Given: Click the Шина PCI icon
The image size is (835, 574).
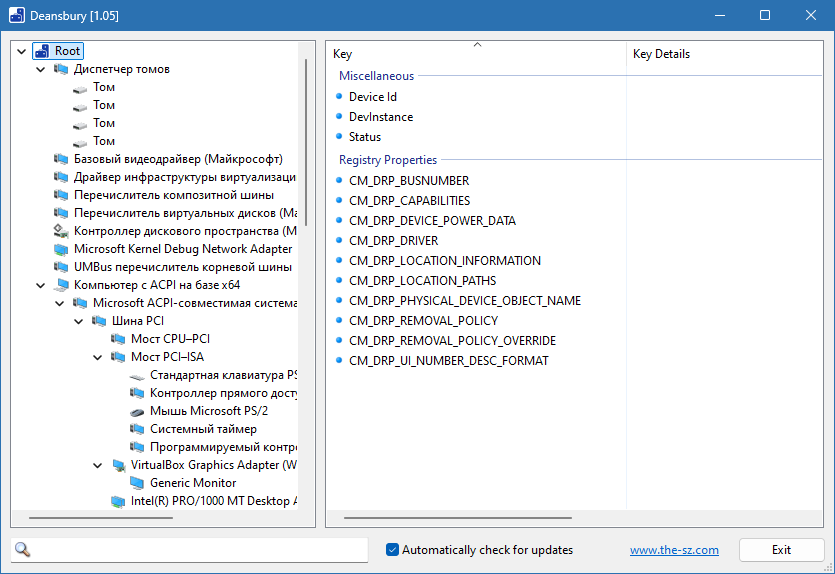Looking at the screenshot, I should click(x=100, y=321).
